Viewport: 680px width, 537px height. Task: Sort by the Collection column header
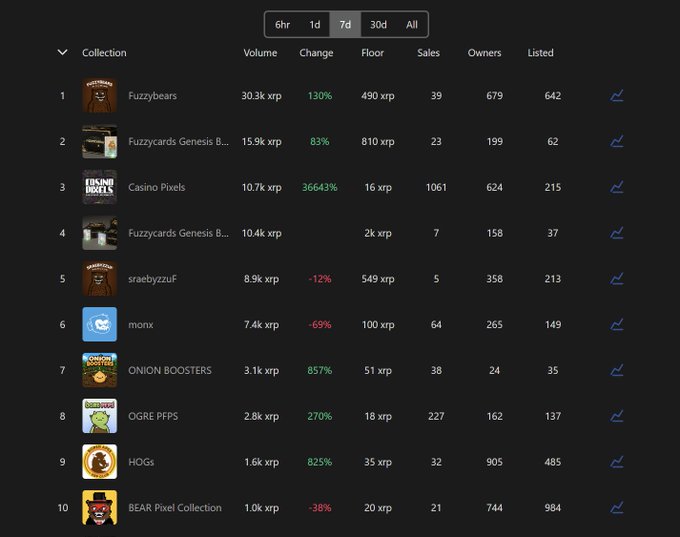[x=104, y=53]
